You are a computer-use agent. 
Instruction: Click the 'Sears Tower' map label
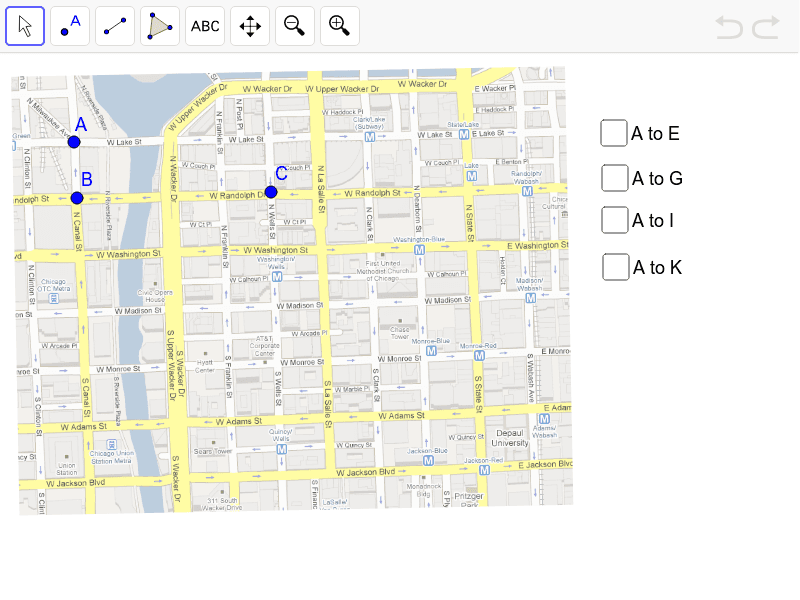[213, 452]
